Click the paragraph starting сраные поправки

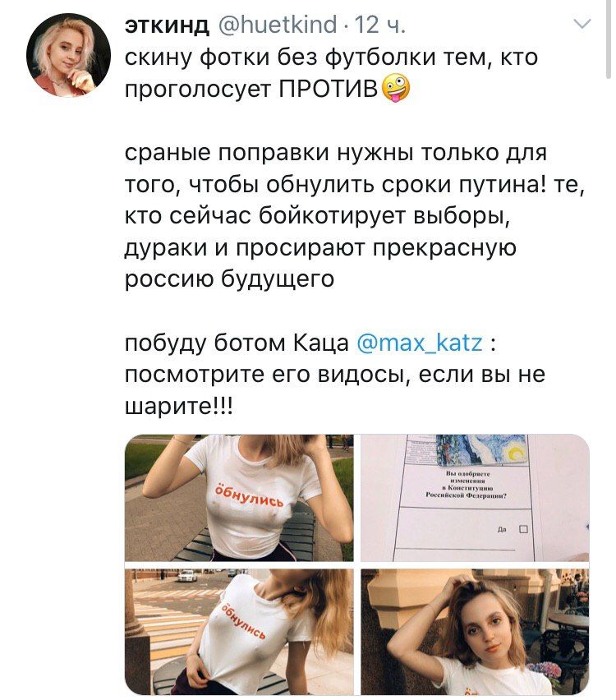click(x=355, y=216)
